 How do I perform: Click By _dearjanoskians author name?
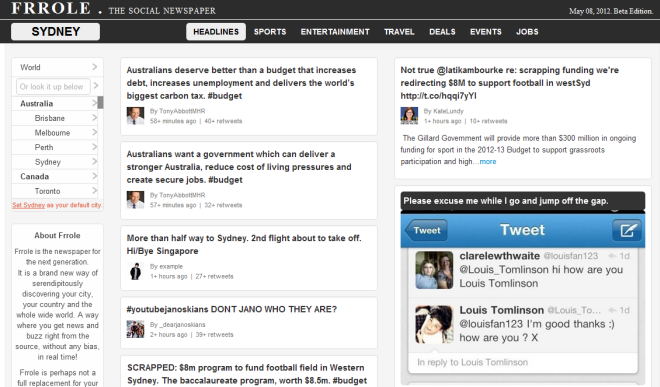[x=177, y=325]
